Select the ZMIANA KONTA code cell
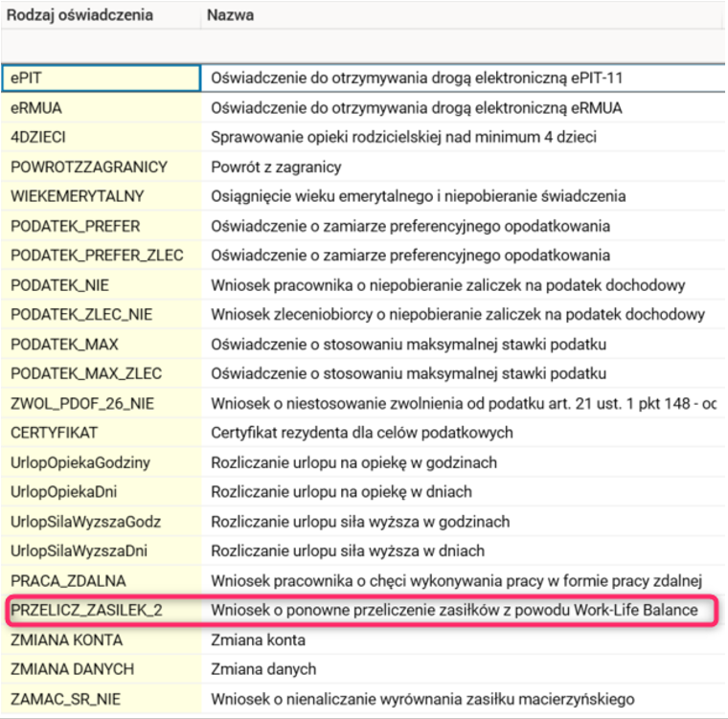The width and height of the screenshot is (728, 719). (x=102, y=640)
